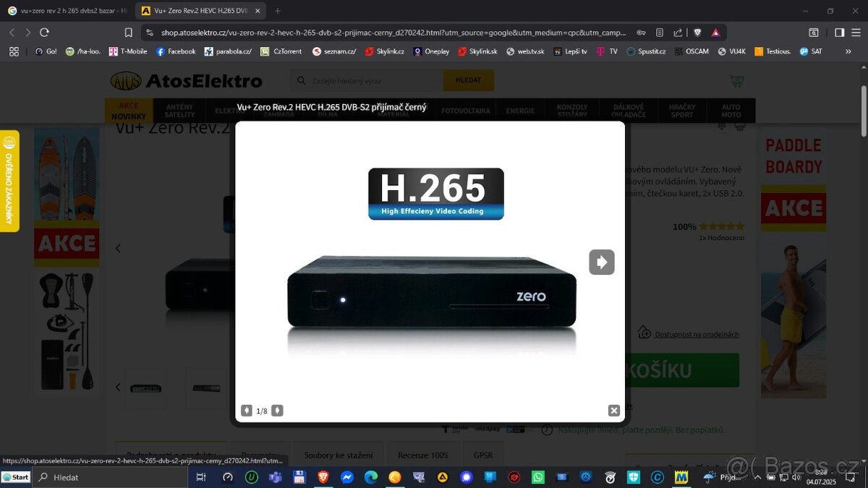Toggle the browser sidebar panel
The width and height of the screenshot is (868, 488).
click(x=839, y=33)
